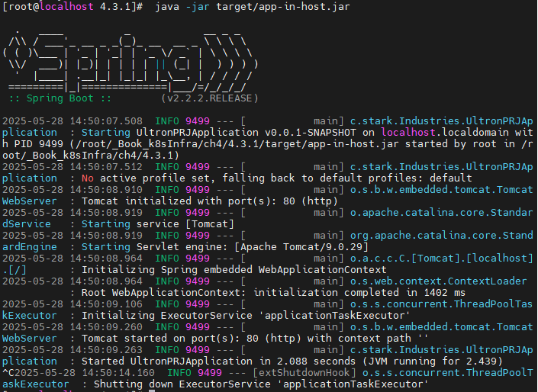Select 'Tomcat initialized with port(s): 80 (http)'
The image size is (538, 392).
tap(210, 201)
